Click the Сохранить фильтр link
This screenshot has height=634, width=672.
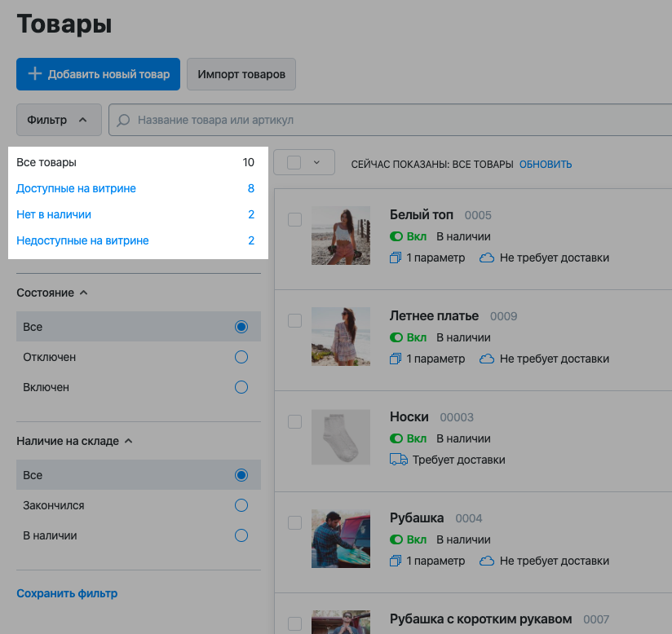[67, 593]
